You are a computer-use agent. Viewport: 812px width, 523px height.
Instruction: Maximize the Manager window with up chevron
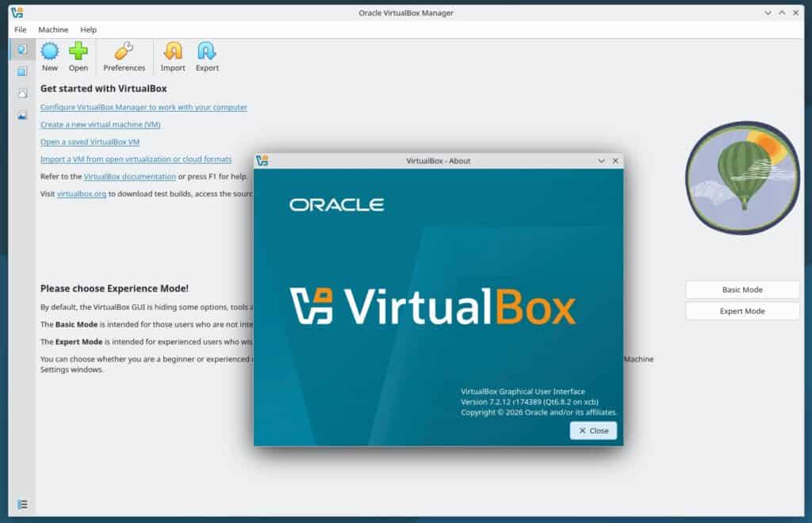(782, 13)
